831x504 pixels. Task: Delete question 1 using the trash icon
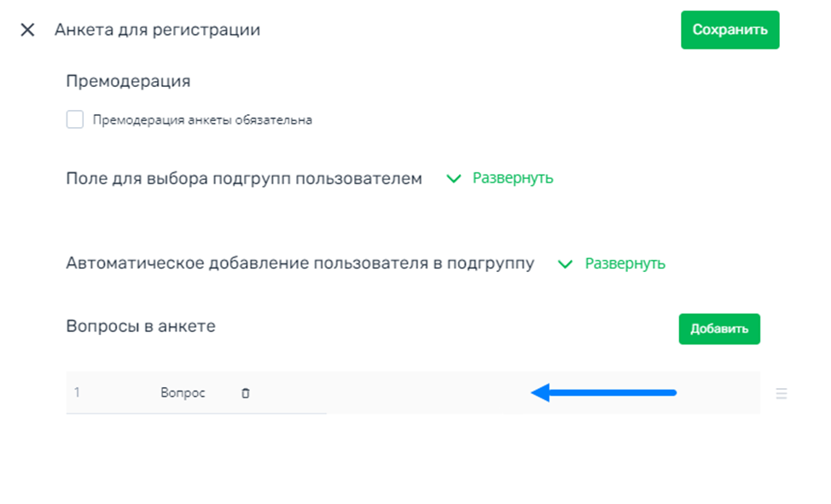pyautogui.click(x=246, y=393)
